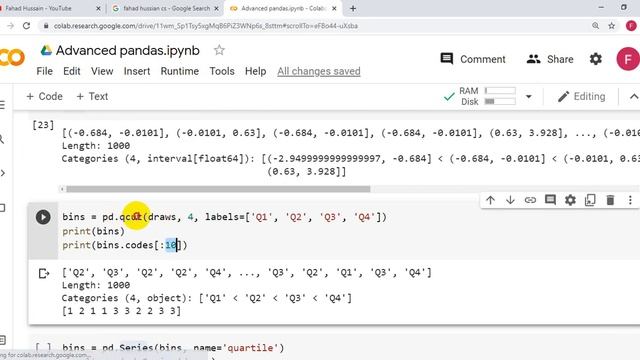Open notebook settings gear in header
640x360 pixels.
pos(596,59)
